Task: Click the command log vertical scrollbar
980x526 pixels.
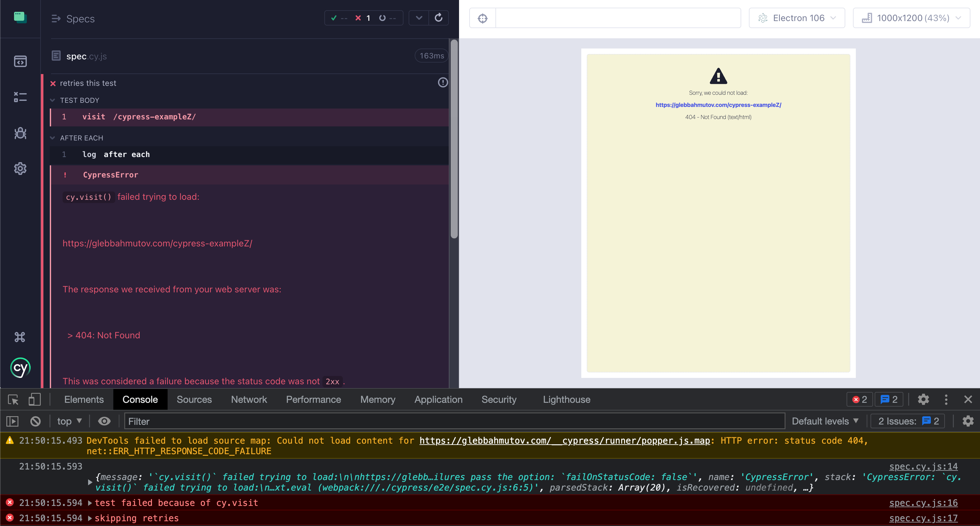Action: pyautogui.click(x=454, y=139)
